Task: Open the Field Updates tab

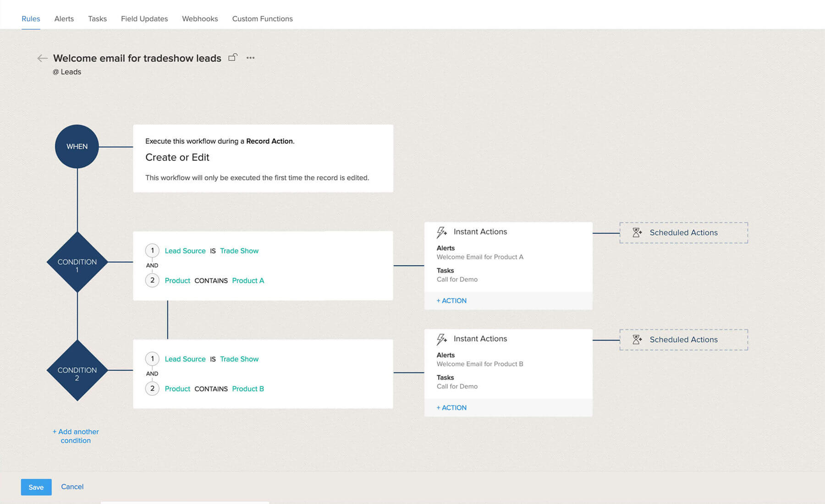Action: tap(144, 19)
